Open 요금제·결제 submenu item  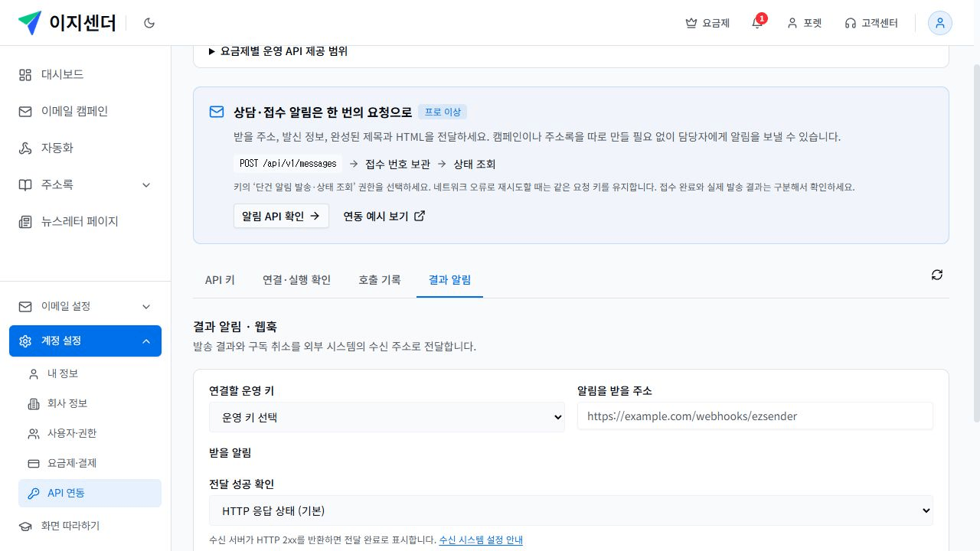90,463
